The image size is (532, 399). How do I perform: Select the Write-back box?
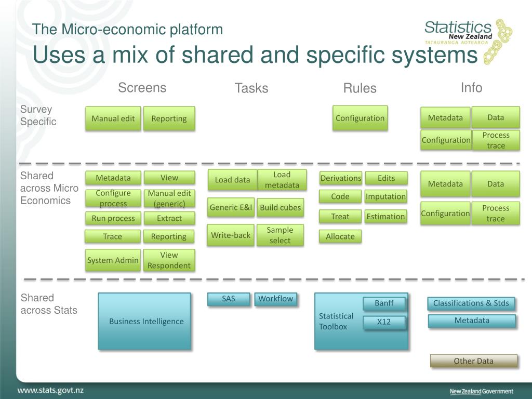pyautogui.click(x=230, y=235)
